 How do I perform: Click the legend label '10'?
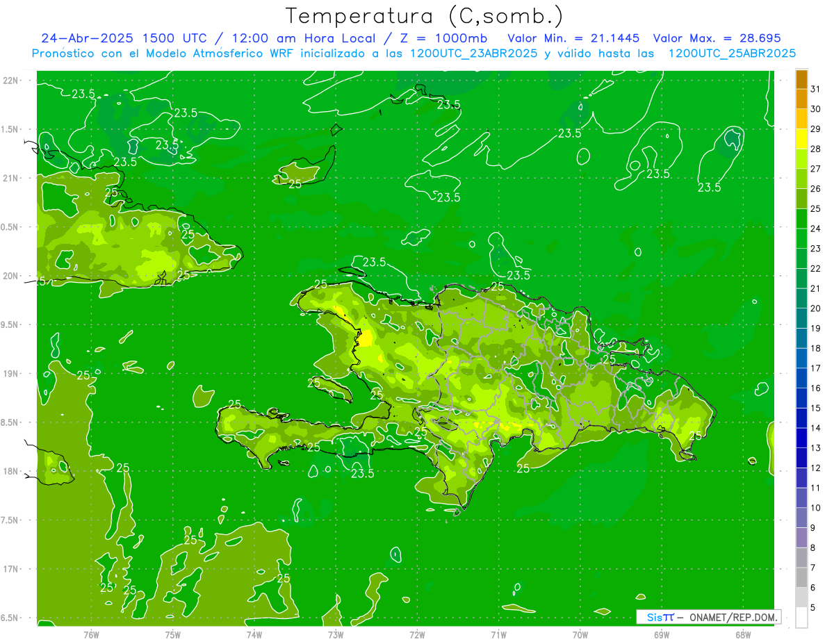(x=816, y=508)
